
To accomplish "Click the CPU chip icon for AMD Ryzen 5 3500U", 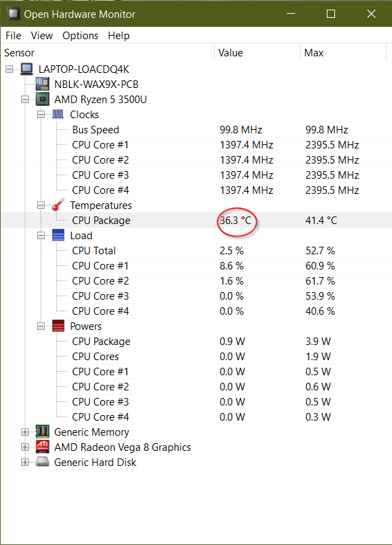I will [x=43, y=100].
